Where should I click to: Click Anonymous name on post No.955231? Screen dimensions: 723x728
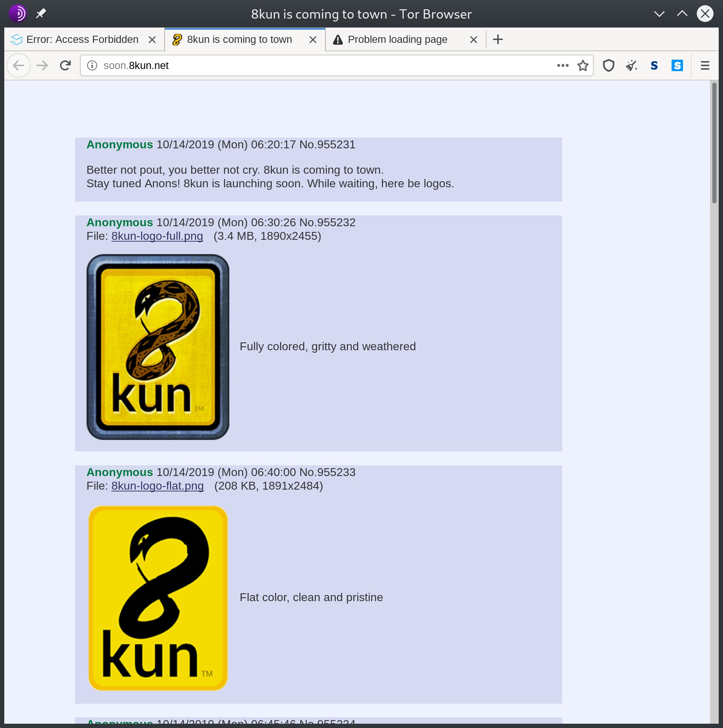pyautogui.click(x=120, y=145)
